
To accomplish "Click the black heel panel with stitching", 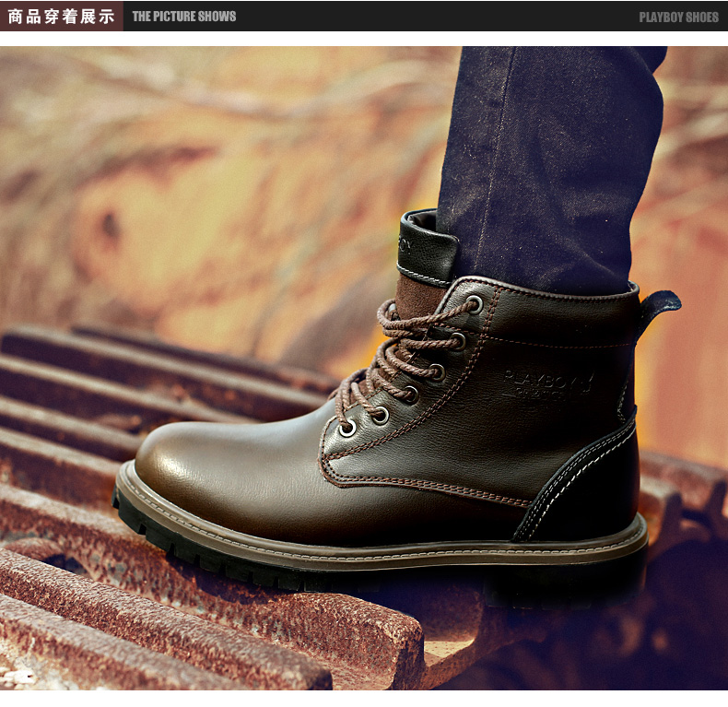I will 590,489.
